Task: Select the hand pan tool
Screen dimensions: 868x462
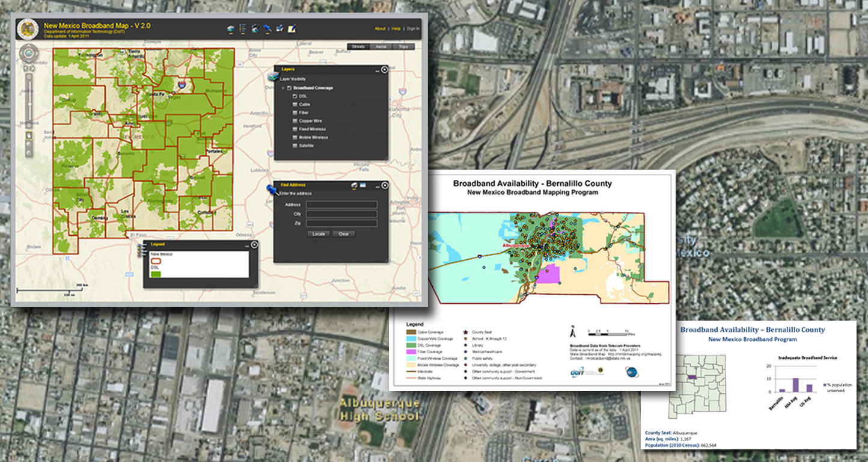Action: click(29, 135)
